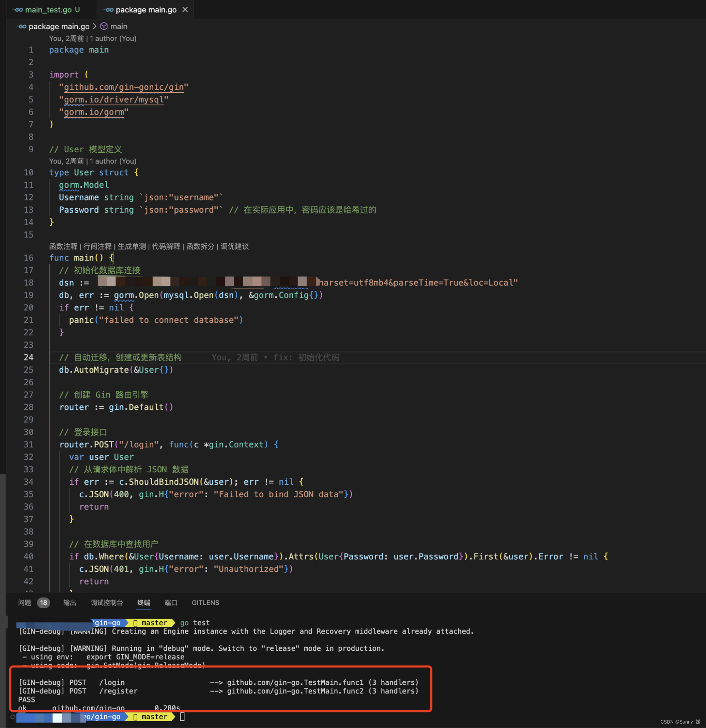This screenshot has width=706, height=728.
Task: Open the GITLENS panel tab
Action: [205, 603]
